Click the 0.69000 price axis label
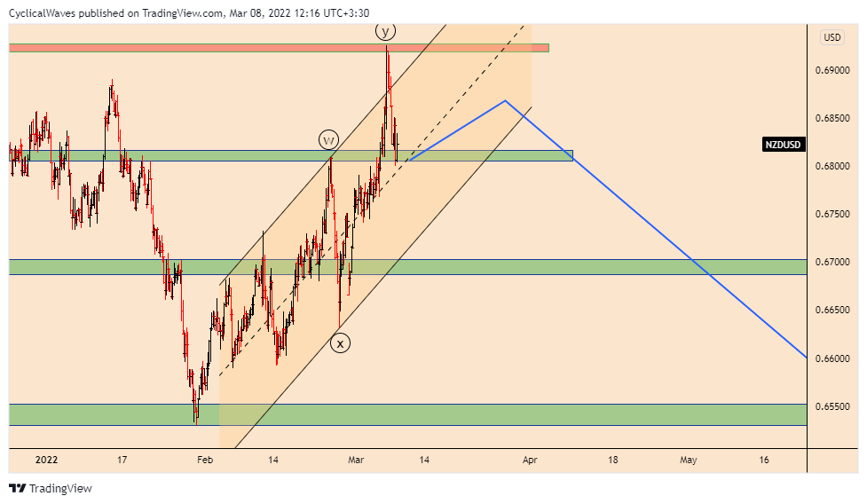The width and height of the screenshot is (867, 504). pyautogui.click(x=835, y=70)
